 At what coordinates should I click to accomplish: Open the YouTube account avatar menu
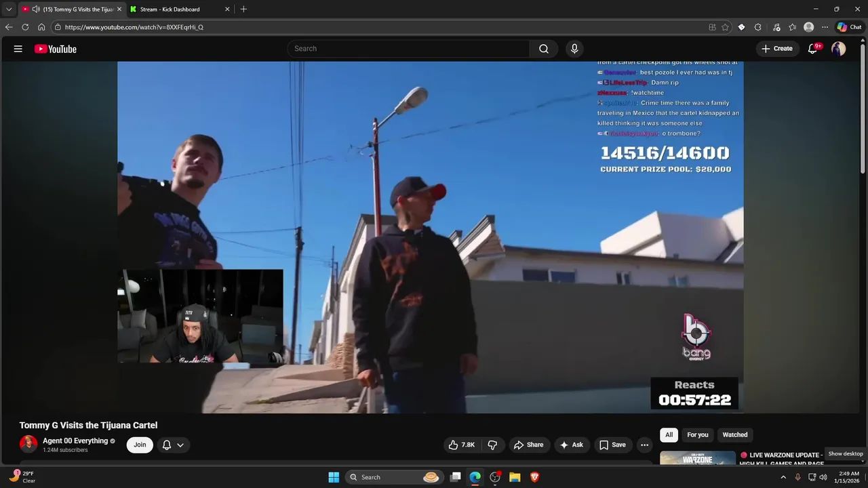pyautogui.click(x=839, y=49)
